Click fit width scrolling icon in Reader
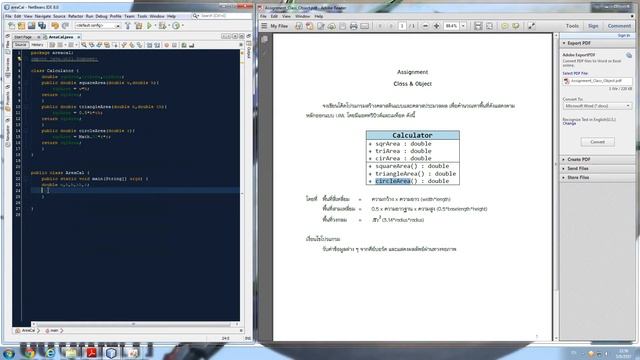The image size is (640, 360). click(478, 26)
